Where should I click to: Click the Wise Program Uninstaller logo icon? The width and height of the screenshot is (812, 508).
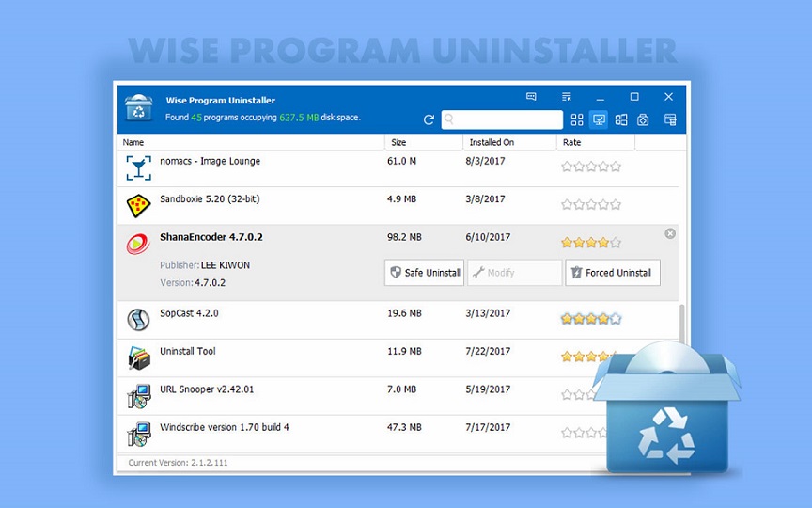139,107
